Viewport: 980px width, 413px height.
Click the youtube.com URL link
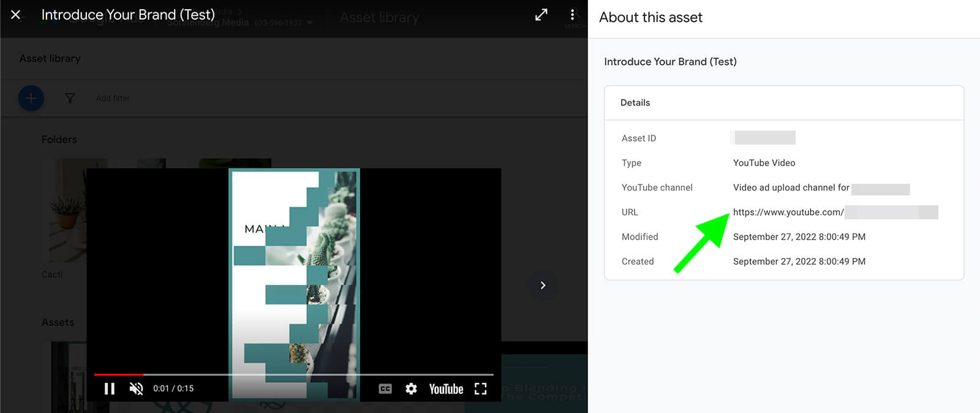[x=788, y=212]
